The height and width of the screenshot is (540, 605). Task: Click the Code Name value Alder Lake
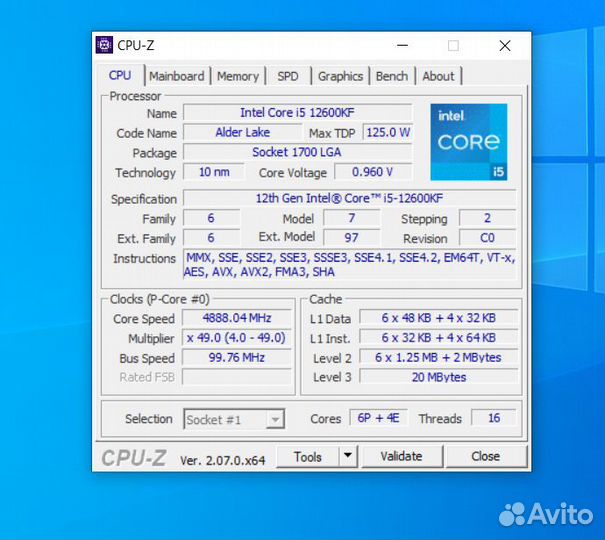pos(242,132)
